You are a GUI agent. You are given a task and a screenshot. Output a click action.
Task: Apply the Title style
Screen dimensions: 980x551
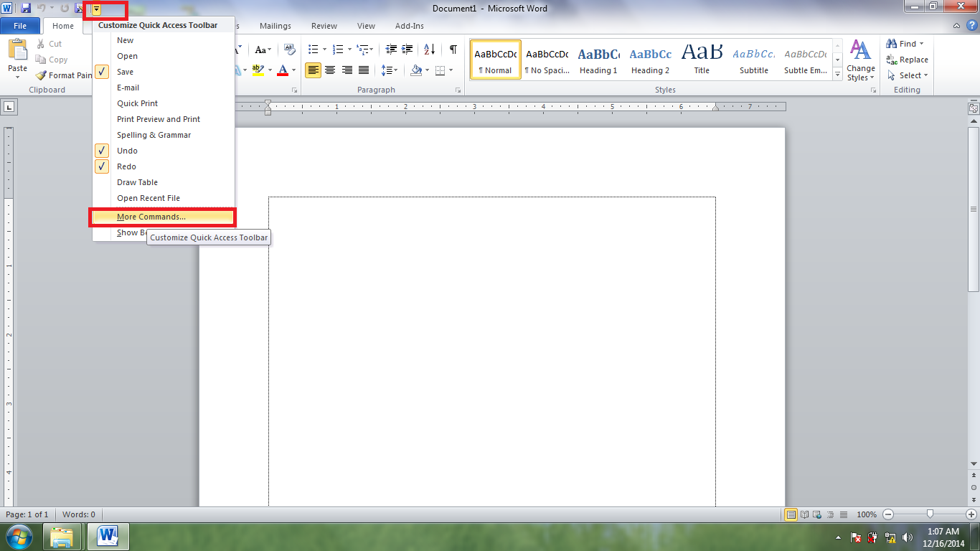coord(702,60)
